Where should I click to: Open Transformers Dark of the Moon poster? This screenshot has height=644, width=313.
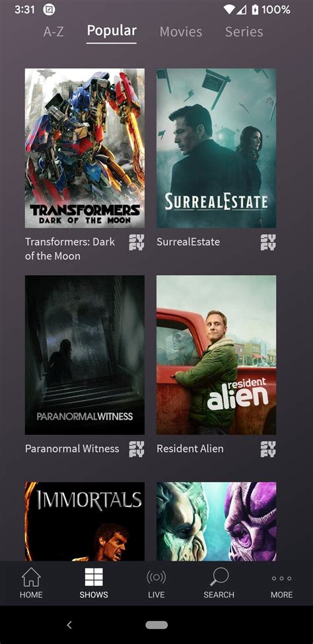(x=85, y=148)
